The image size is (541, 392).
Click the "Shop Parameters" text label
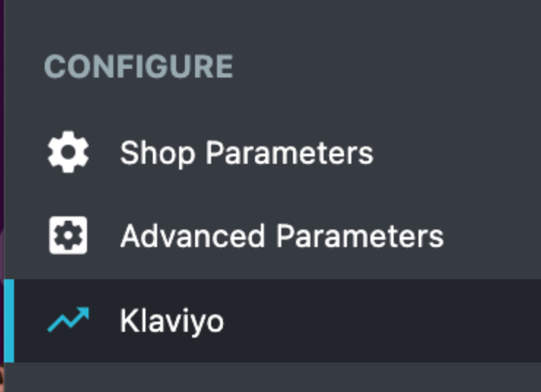tap(246, 153)
